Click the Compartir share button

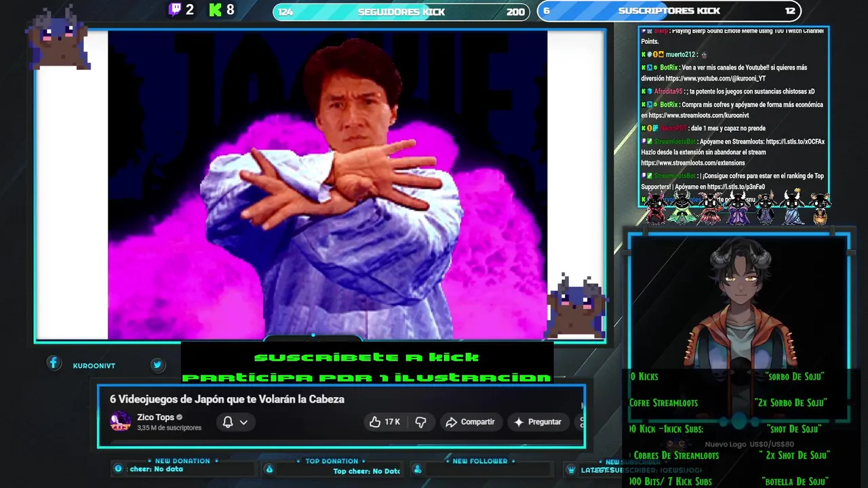[x=470, y=422]
